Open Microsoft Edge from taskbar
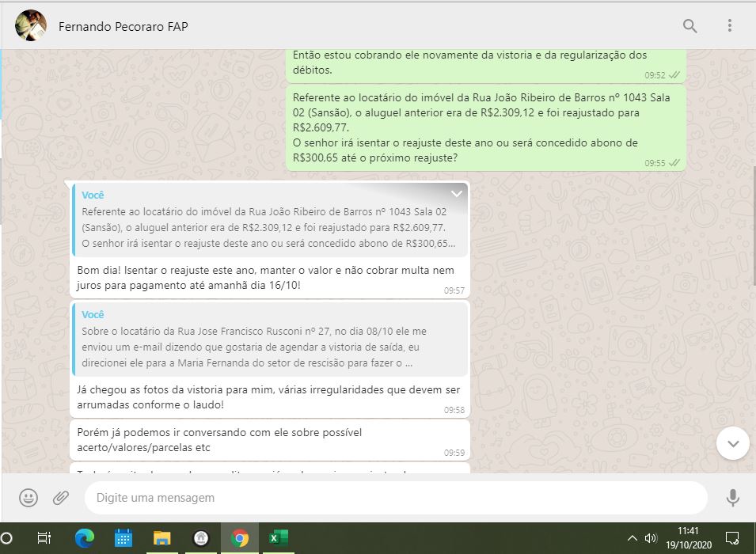The image size is (756, 554). click(x=85, y=538)
